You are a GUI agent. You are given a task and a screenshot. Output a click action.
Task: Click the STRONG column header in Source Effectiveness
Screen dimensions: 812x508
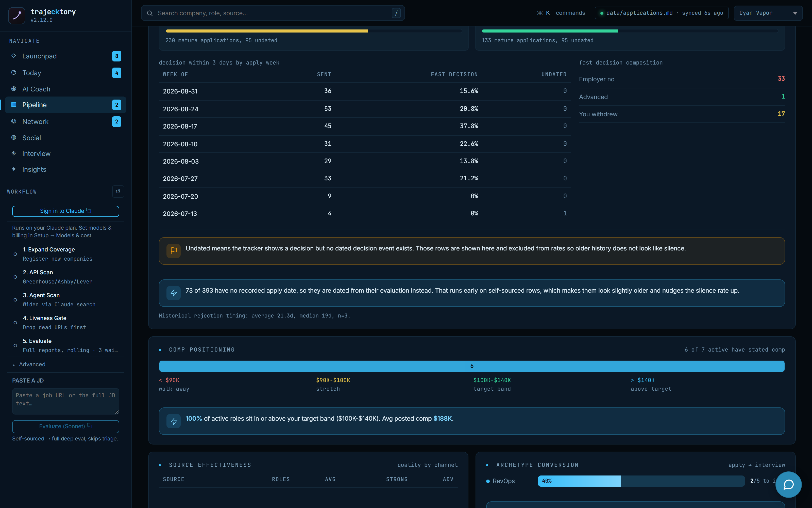point(397,479)
